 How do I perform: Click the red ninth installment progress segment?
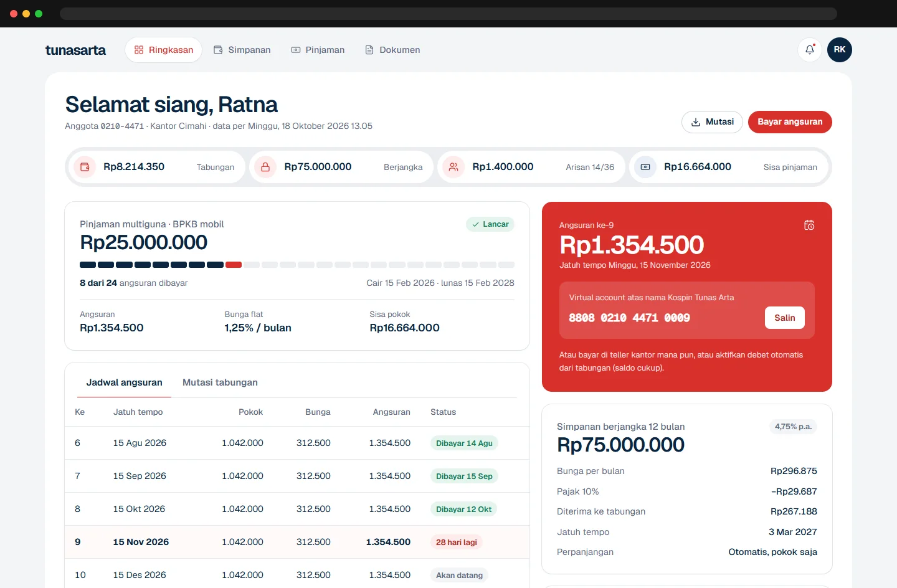(234, 265)
